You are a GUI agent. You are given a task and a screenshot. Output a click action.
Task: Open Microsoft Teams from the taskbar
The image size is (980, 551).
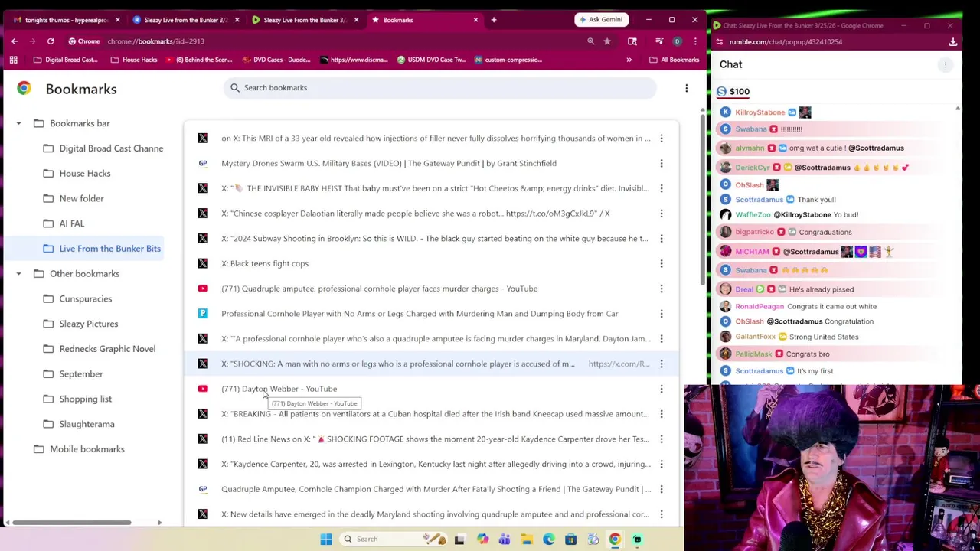point(505,539)
